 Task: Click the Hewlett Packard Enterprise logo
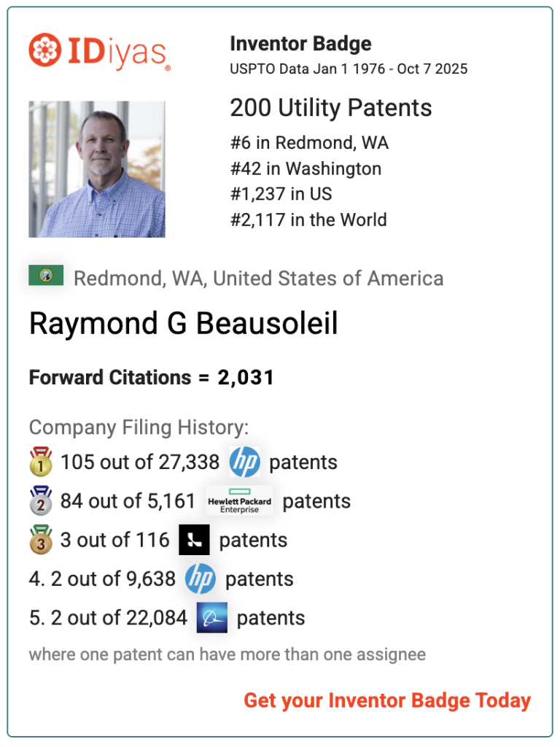click(239, 501)
